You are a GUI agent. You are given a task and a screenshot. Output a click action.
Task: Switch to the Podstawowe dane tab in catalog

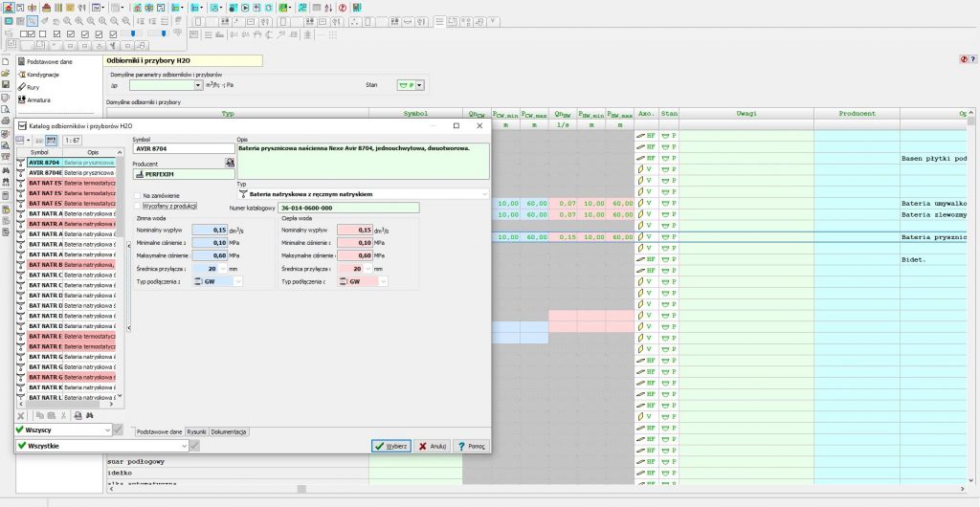160,431
